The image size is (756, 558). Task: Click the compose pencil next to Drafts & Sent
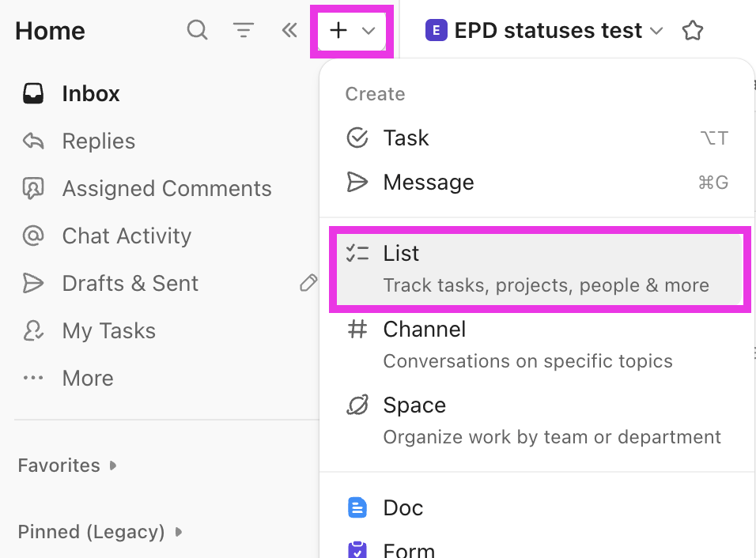pos(308,283)
